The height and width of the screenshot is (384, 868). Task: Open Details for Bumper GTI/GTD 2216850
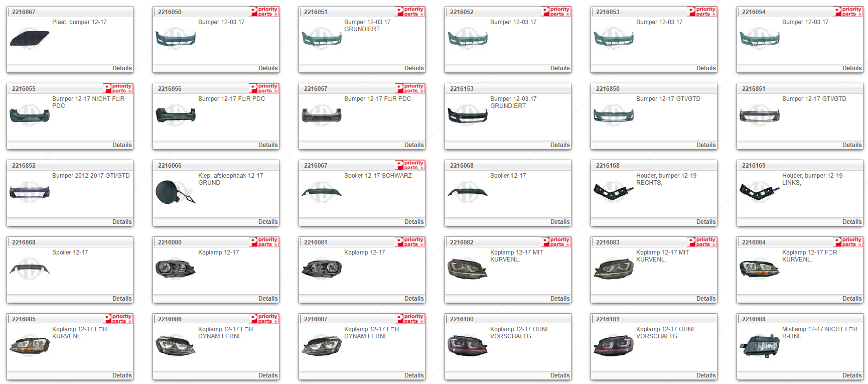point(705,145)
